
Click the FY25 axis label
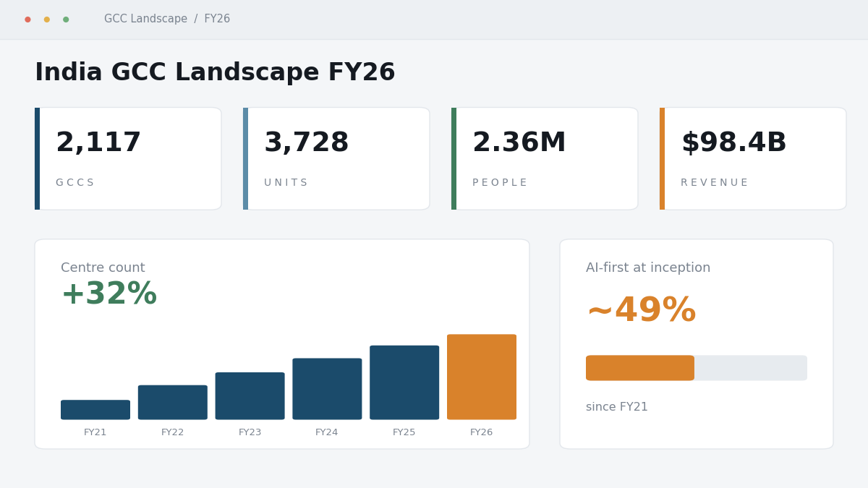pos(404,432)
